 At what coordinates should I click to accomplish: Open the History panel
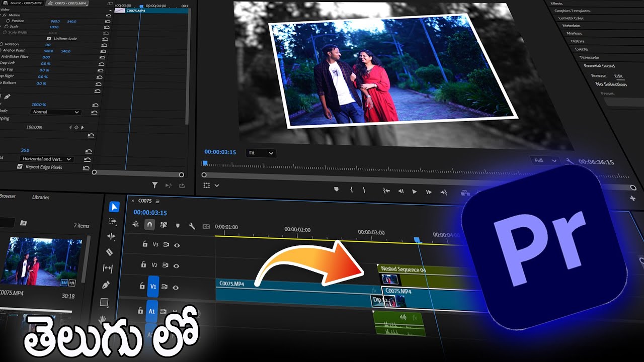(x=578, y=41)
